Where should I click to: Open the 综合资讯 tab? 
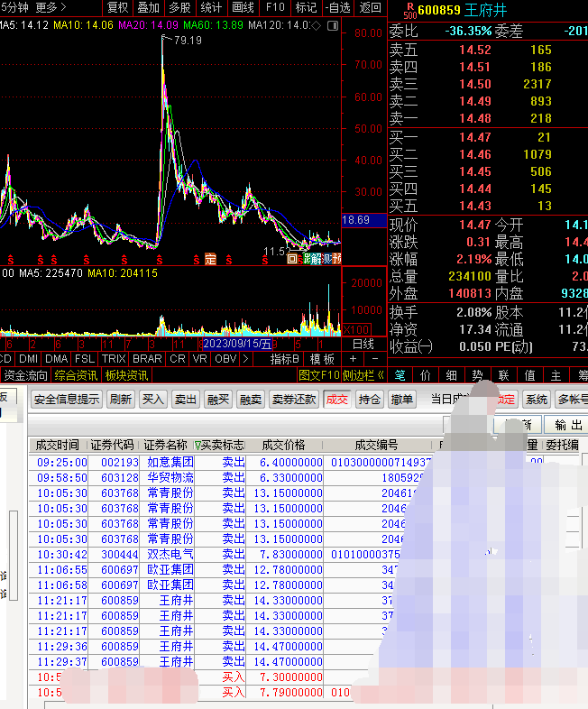point(76,375)
